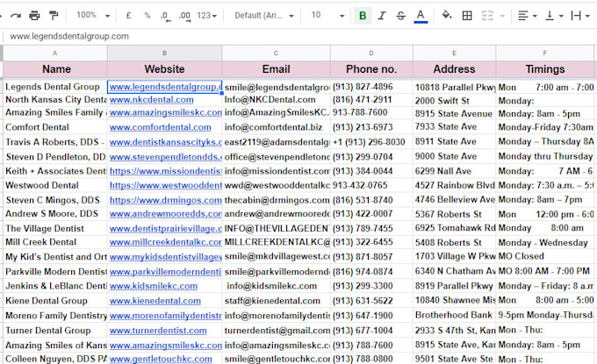Toggle italic formatting
This screenshot has height=364, width=597.
[382, 16]
